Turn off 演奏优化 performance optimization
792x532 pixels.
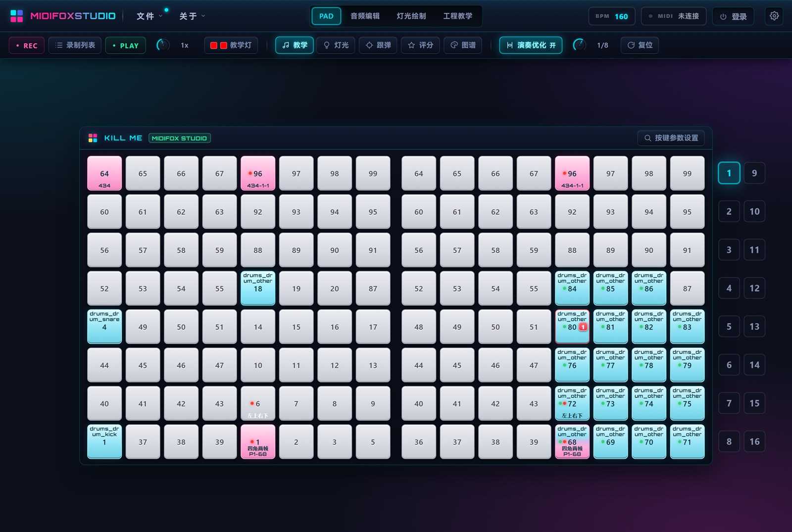pyautogui.click(x=531, y=45)
